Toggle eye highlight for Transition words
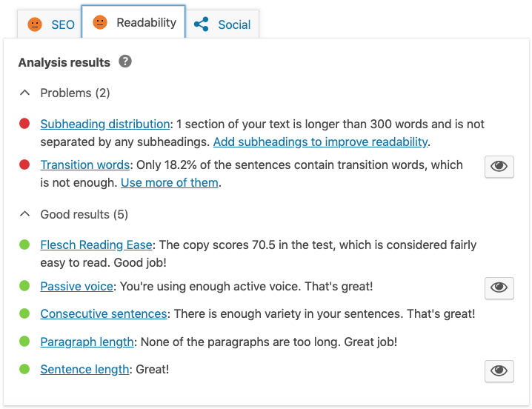Screen dimensions: 532x409 [x=499, y=167]
